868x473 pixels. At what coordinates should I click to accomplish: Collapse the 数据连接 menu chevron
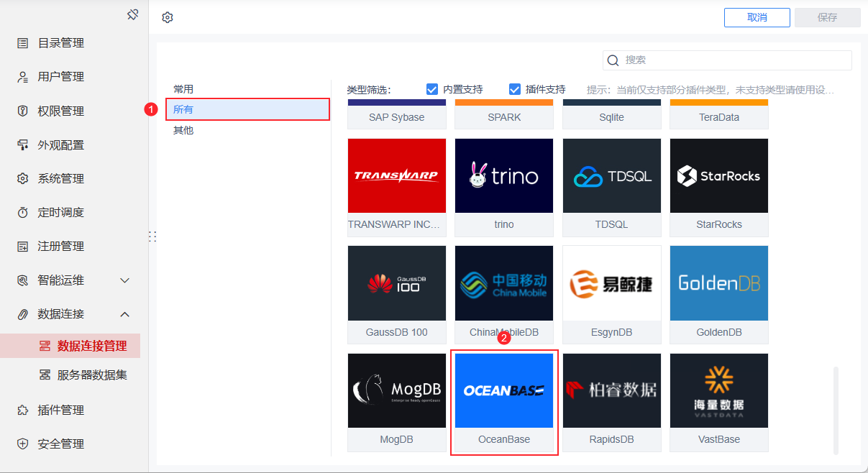124,314
